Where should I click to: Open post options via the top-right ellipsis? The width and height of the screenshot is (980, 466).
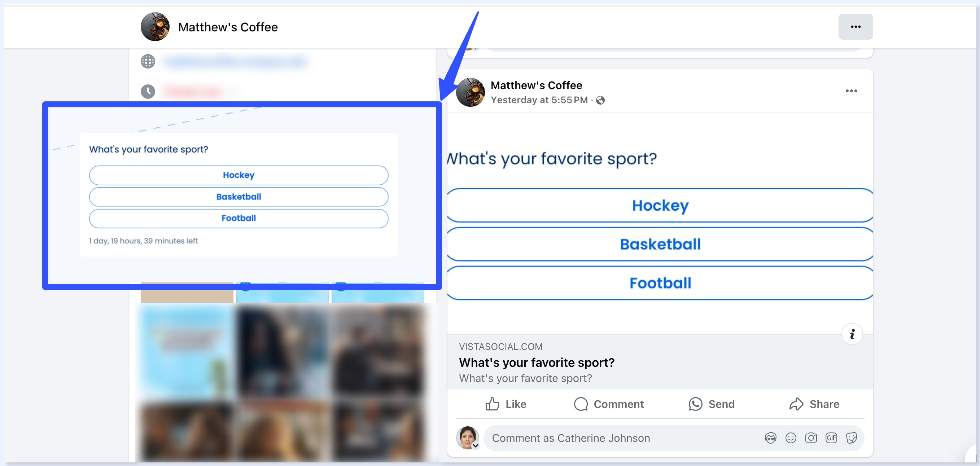click(x=856, y=27)
